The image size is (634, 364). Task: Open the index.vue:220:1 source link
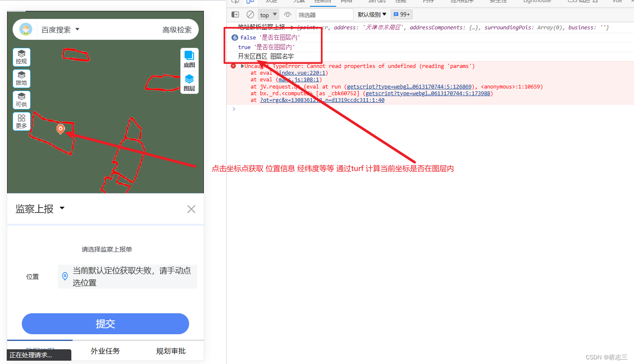[303, 73]
